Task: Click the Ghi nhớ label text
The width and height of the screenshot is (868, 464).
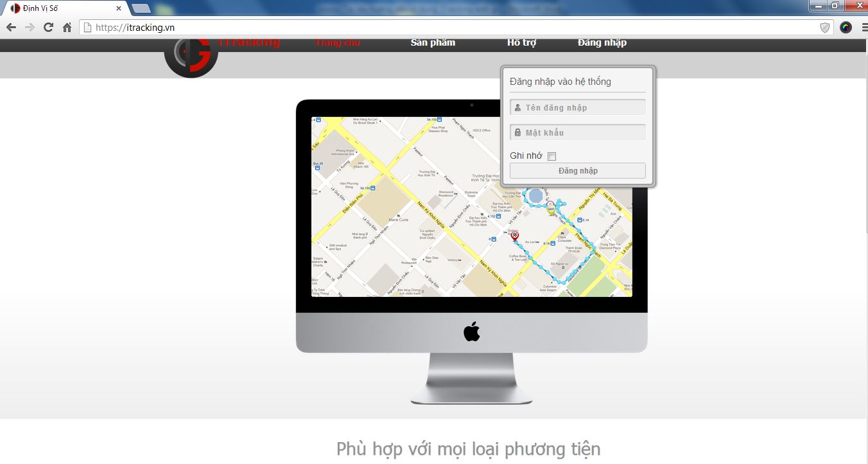Action: 526,156
